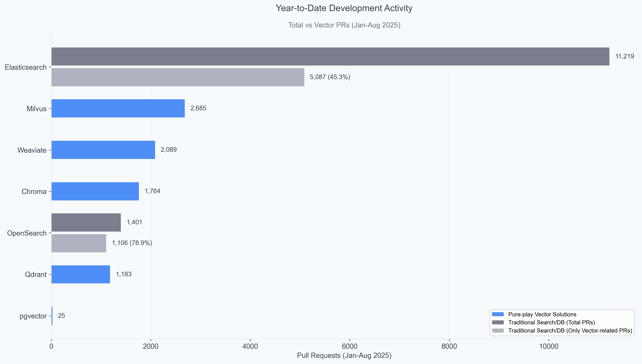The image size is (642, 364).
Task: Select the Weaviate blue bar
Action: [x=103, y=150]
